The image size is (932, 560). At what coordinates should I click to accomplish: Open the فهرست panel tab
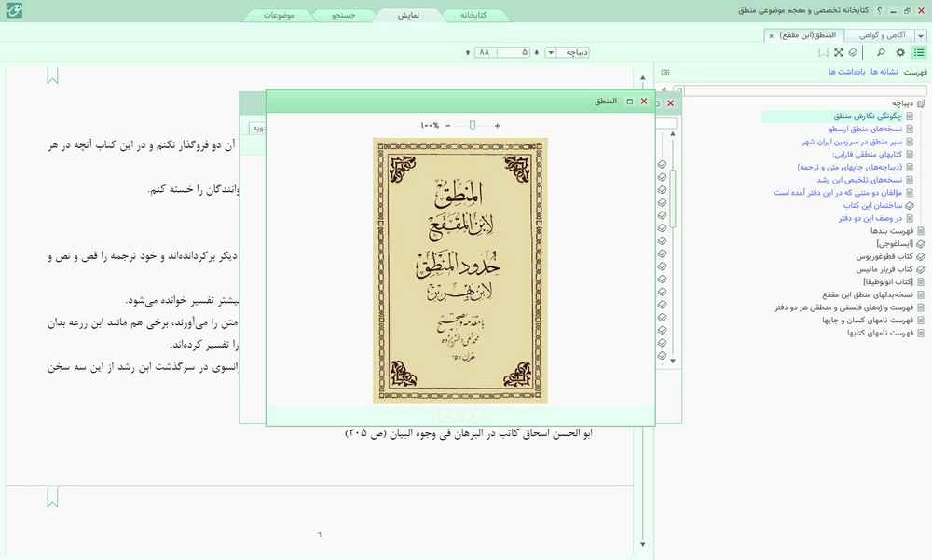tap(915, 72)
